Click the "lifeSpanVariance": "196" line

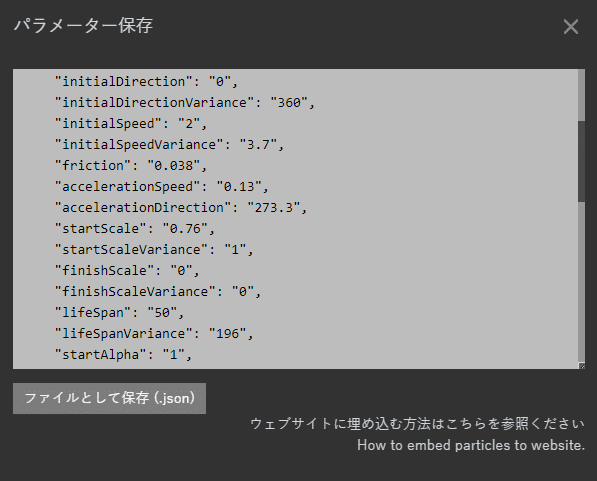154,334
